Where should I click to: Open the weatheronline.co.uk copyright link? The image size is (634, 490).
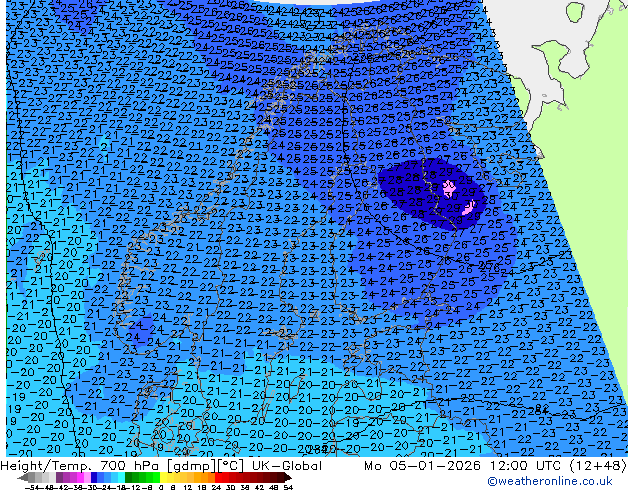coord(550,481)
